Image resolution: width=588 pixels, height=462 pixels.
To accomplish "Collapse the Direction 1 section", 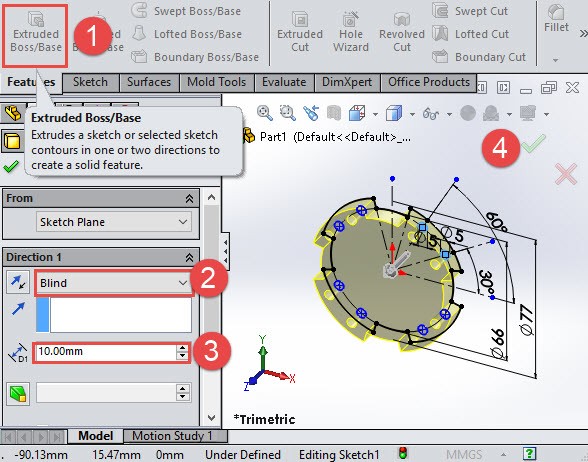I will point(189,257).
